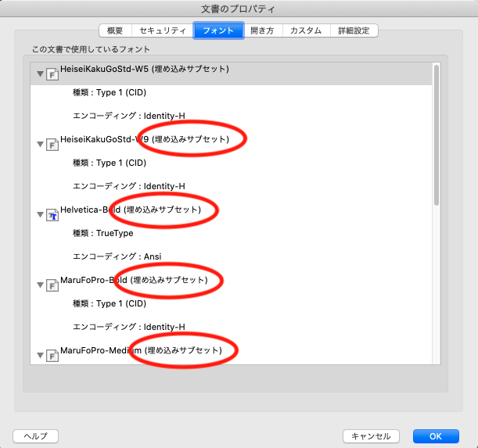Click 'エンコーディング : Ansi' line
The image size is (478, 448).
[x=117, y=256]
